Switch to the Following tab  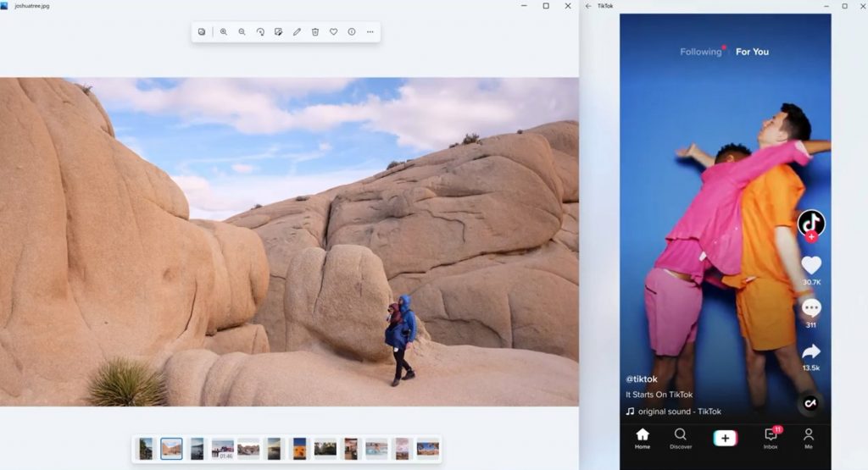[700, 52]
